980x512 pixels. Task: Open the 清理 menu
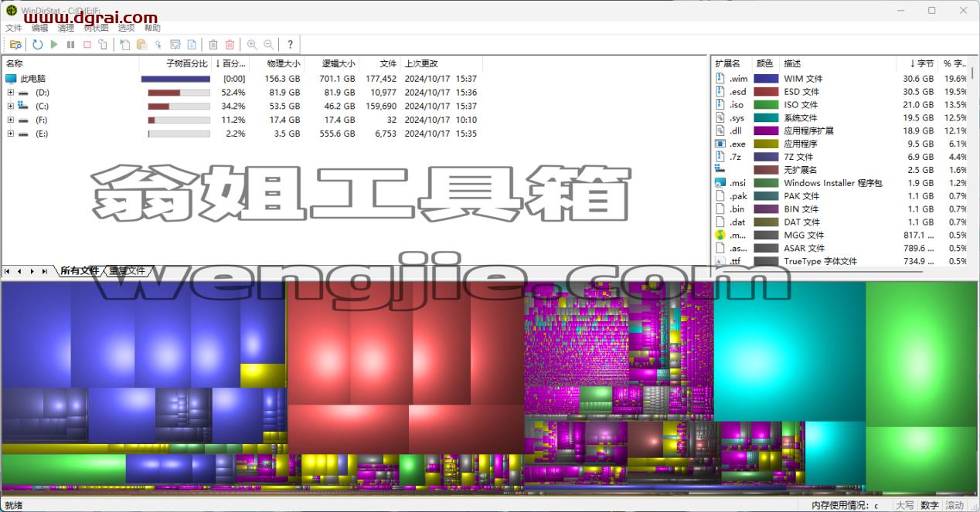point(66,28)
